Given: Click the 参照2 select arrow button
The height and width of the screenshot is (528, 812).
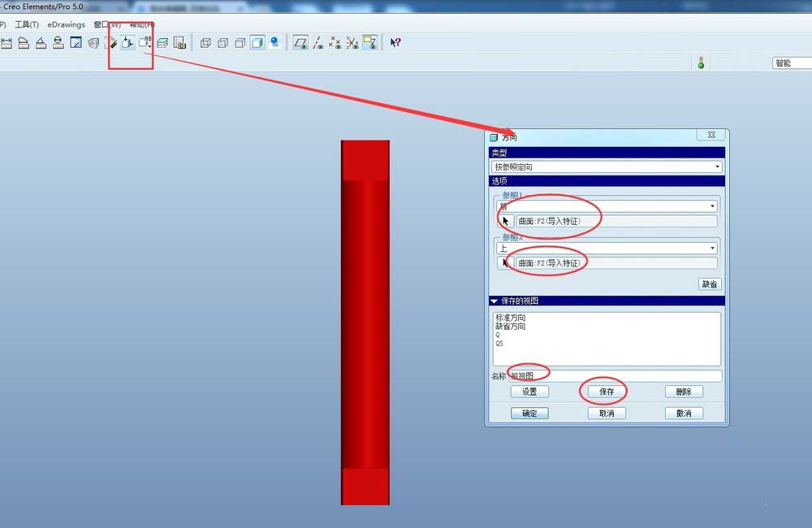Looking at the screenshot, I should 505,263.
